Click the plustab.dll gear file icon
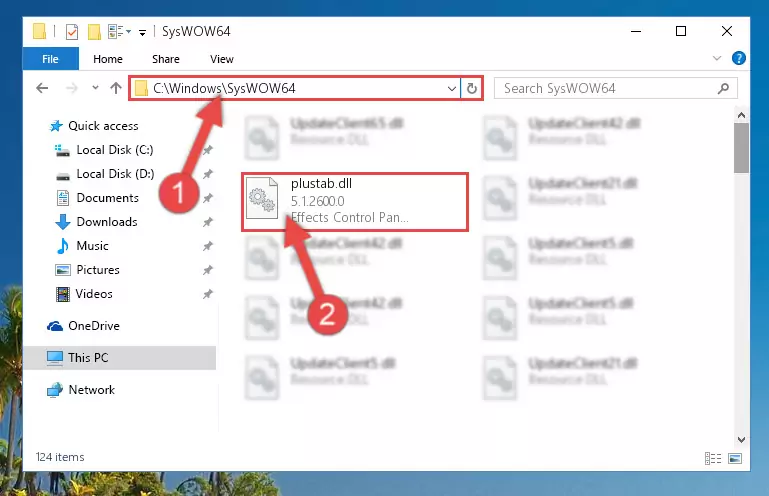The image size is (769, 496). [262, 198]
